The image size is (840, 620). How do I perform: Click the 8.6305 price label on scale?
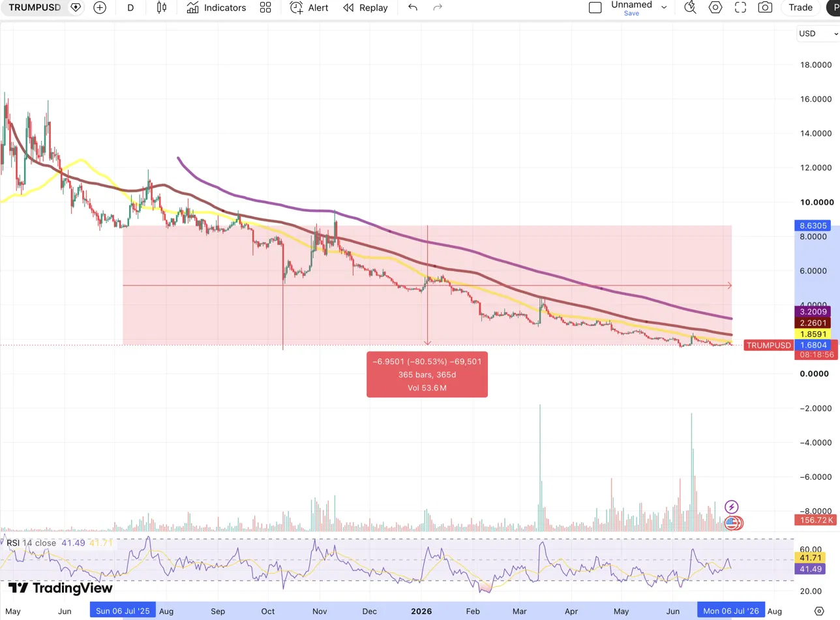[813, 226]
